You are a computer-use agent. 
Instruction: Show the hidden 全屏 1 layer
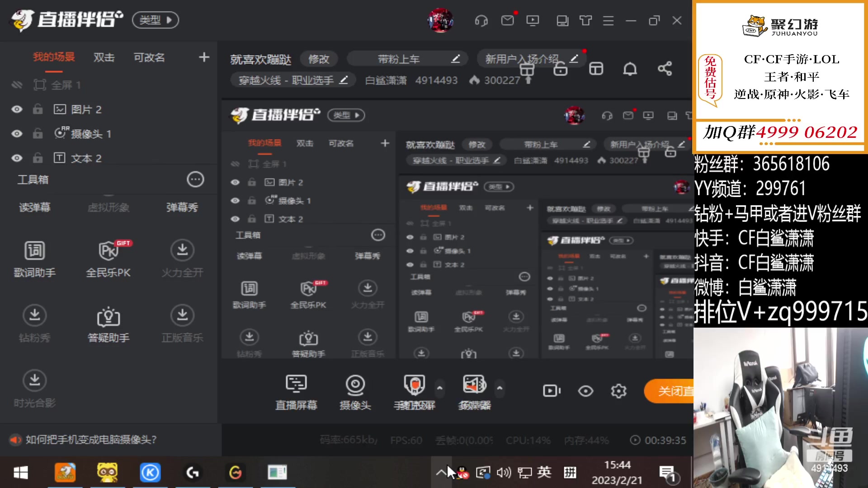pos(17,85)
